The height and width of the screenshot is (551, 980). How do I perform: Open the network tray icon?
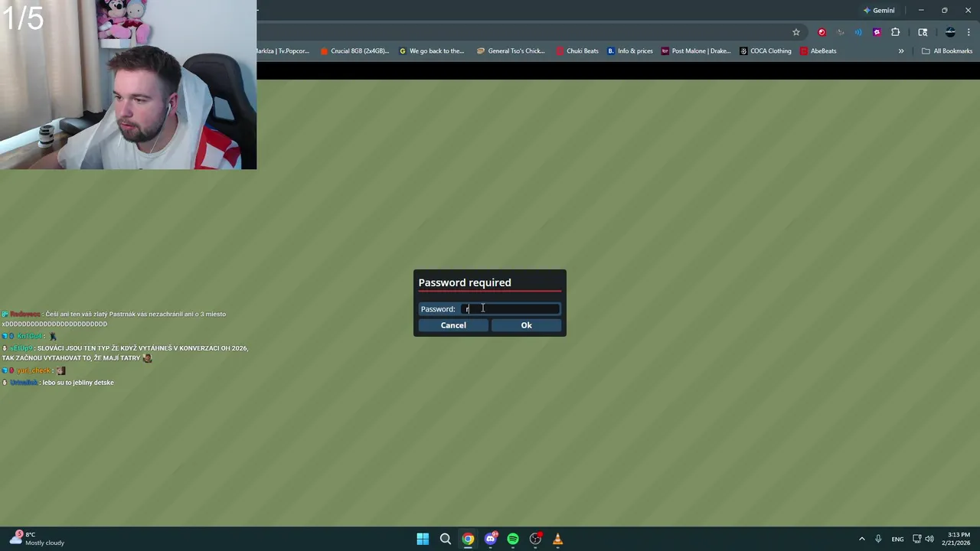coord(916,540)
